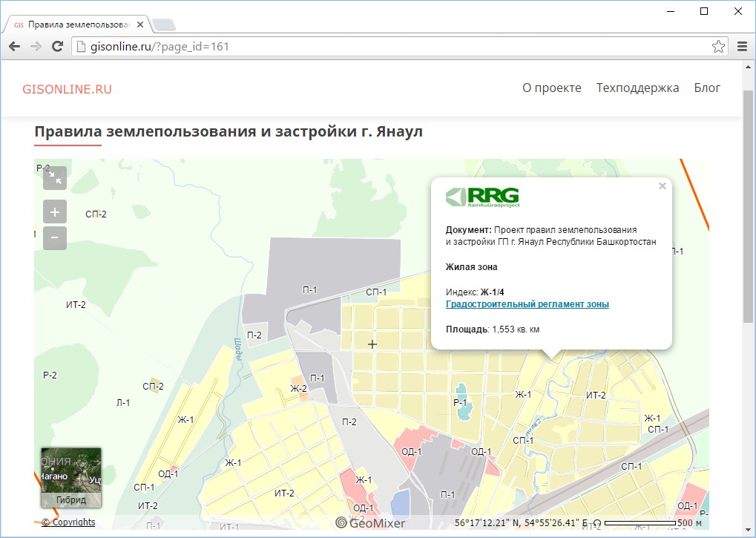Bookmark the page with the star icon
Image resolution: width=756 pixels, height=538 pixels.
718,46
